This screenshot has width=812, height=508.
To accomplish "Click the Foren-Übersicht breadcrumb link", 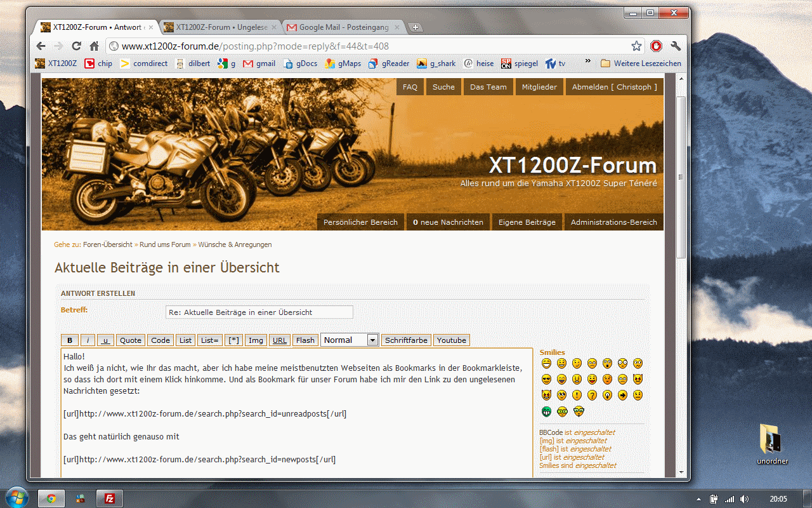I will pyautogui.click(x=108, y=244).
